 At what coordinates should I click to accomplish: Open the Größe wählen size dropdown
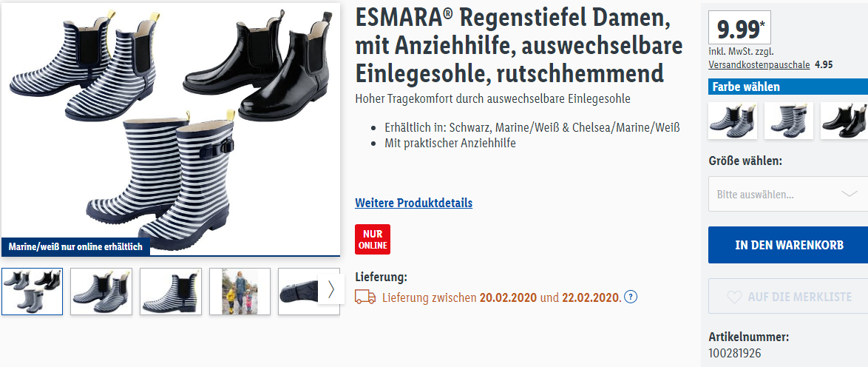point(788,195)
